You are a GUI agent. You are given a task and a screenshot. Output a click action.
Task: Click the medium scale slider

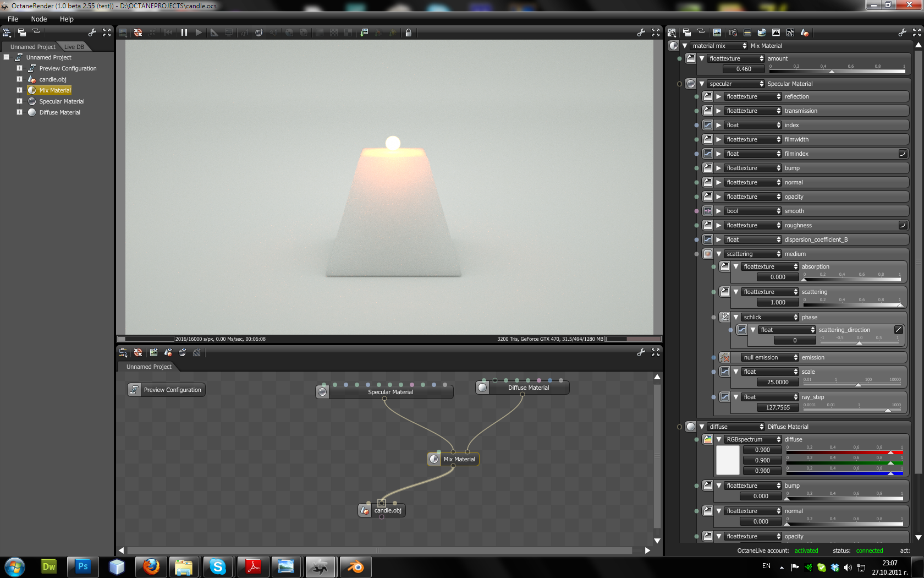(853, 382)
